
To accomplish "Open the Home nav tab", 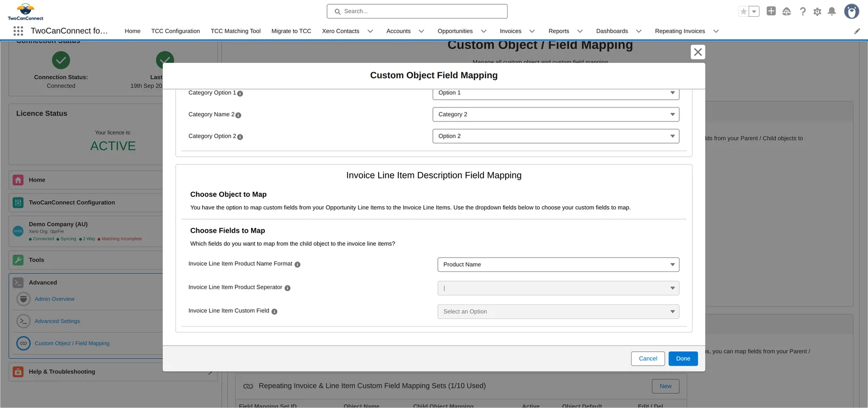I will click(x=132, y=31).
